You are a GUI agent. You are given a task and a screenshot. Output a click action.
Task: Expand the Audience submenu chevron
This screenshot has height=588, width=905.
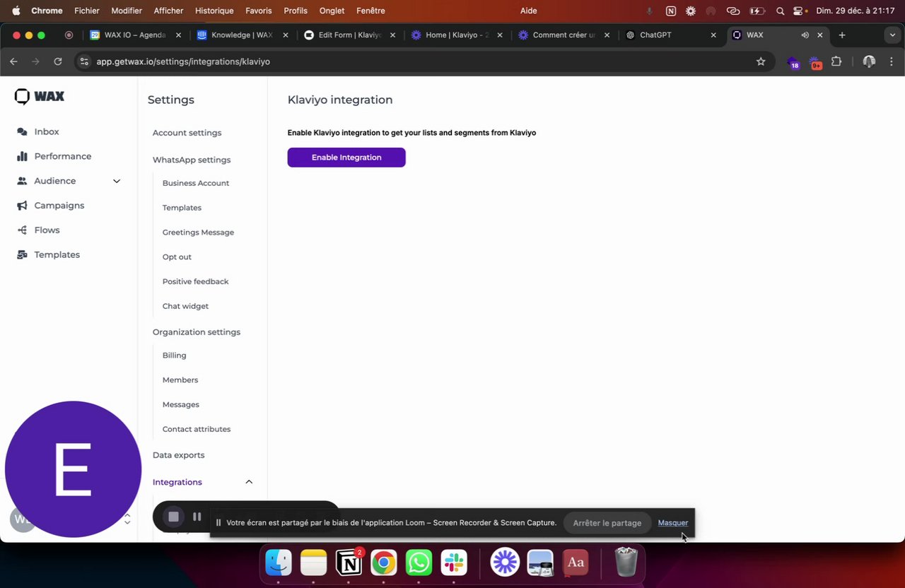[x=117, y=181]
